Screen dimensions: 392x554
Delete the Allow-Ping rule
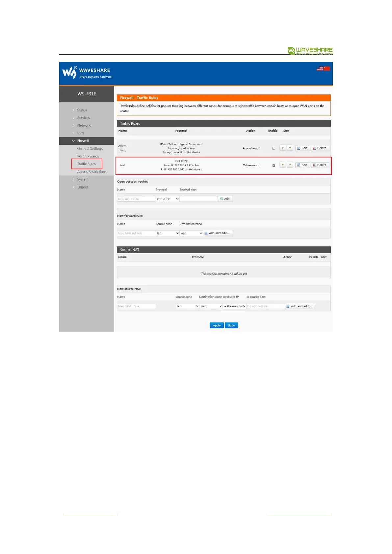pos(320,148)
